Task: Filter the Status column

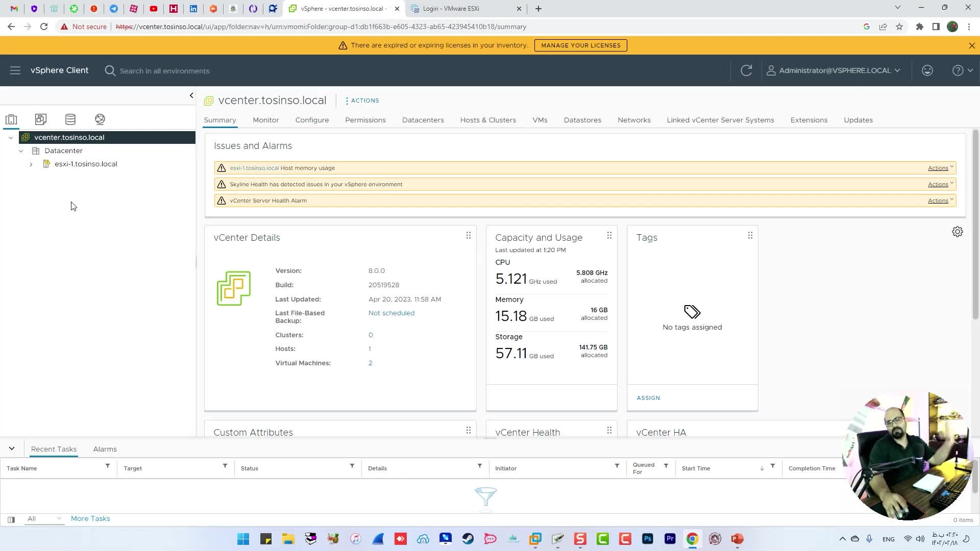Action: pos(352,466)
